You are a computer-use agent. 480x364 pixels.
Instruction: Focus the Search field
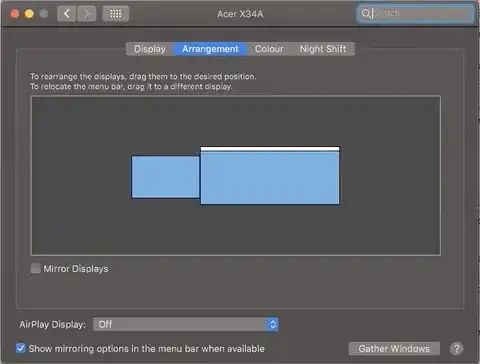pyautogui.click(x=415, y=14)
